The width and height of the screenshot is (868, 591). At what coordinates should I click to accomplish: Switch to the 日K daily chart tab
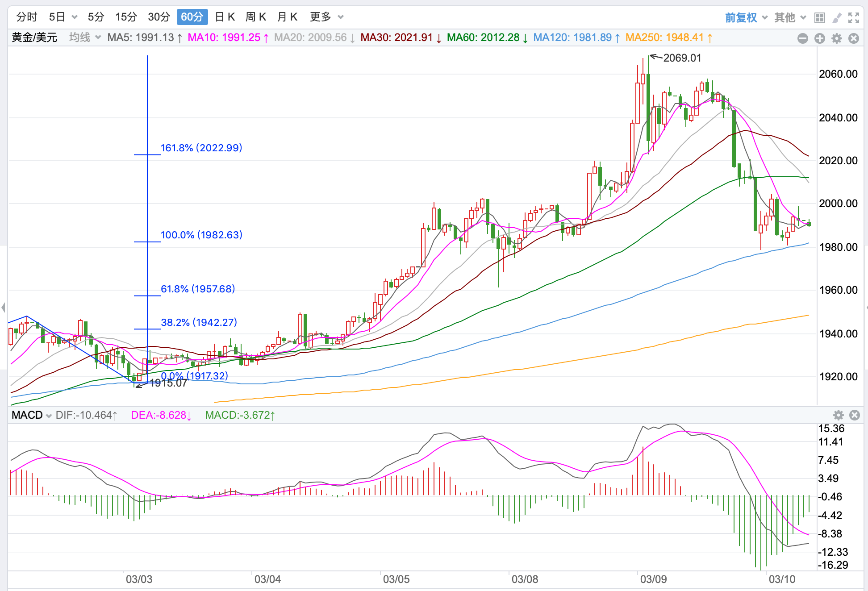pos(225,17)
